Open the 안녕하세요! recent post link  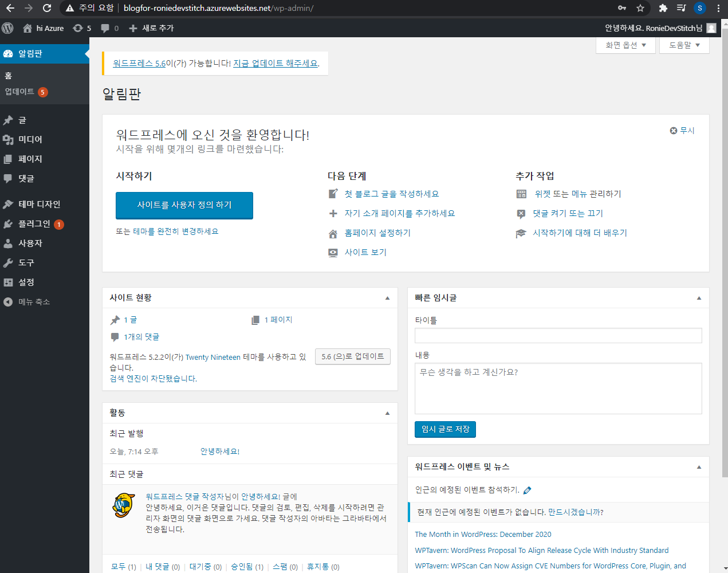tap(220, 452)
